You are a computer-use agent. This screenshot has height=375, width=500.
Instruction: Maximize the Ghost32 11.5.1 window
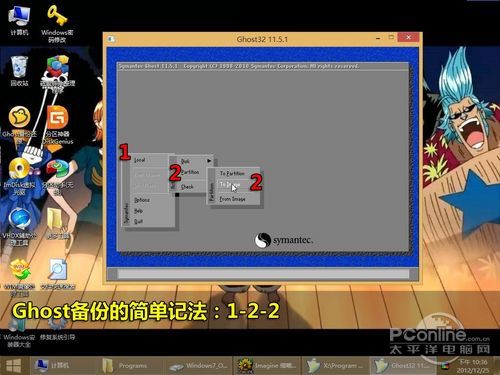coord(391,37)
